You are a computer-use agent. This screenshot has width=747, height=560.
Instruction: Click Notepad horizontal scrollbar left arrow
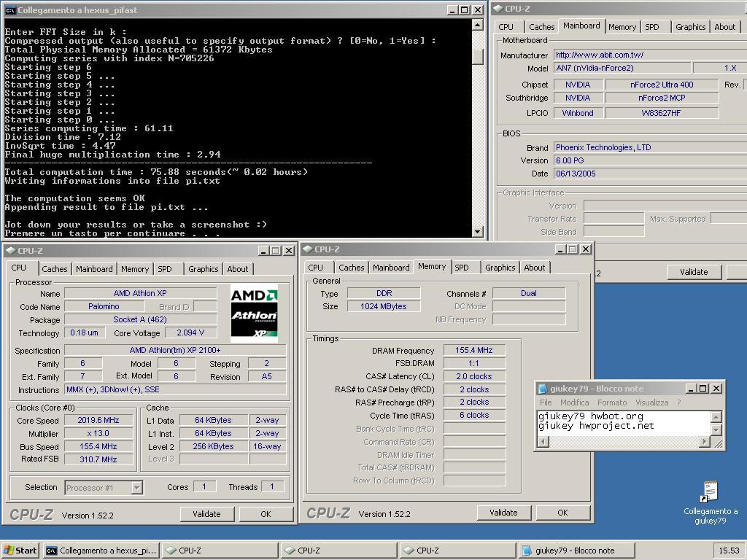tap(543, 442)
